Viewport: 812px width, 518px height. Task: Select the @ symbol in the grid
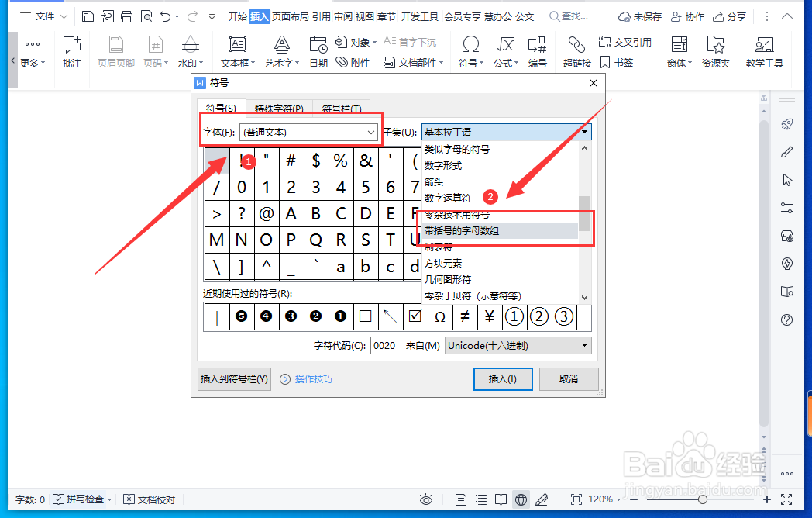click(267, 213)
